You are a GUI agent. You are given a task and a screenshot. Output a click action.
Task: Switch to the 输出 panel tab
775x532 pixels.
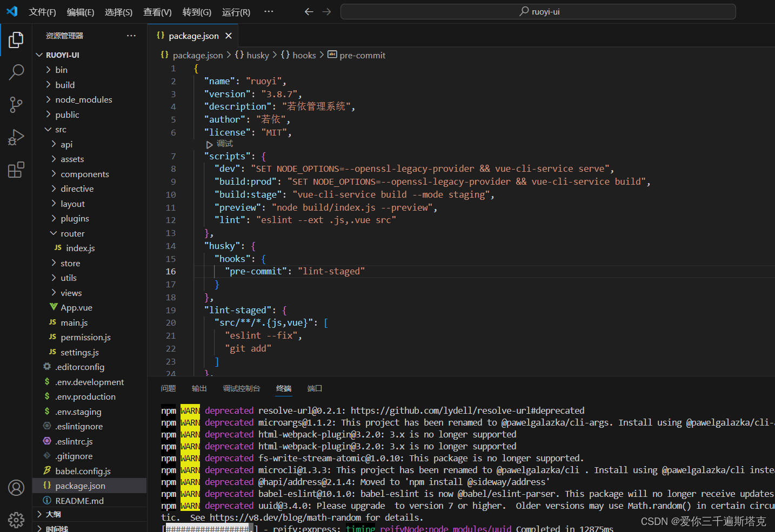pos(199,388)
